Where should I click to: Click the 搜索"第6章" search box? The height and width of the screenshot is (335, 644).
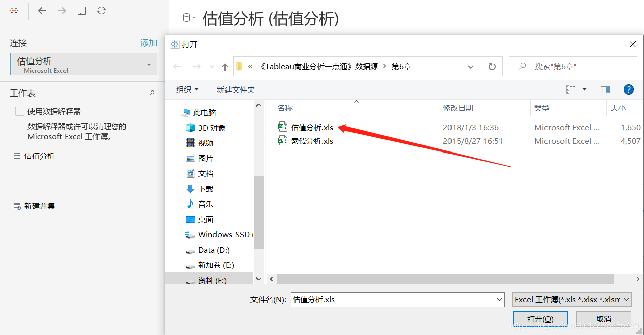click(x=573, y=67)
